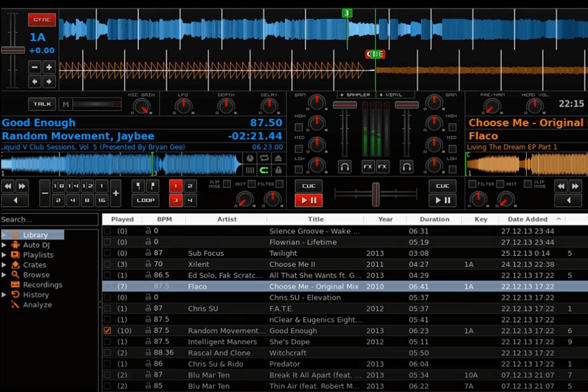The width and height of the screenshot is (588, 392).
Task: Click the pitch plus button under +0.00
Action: click(49, 67)
